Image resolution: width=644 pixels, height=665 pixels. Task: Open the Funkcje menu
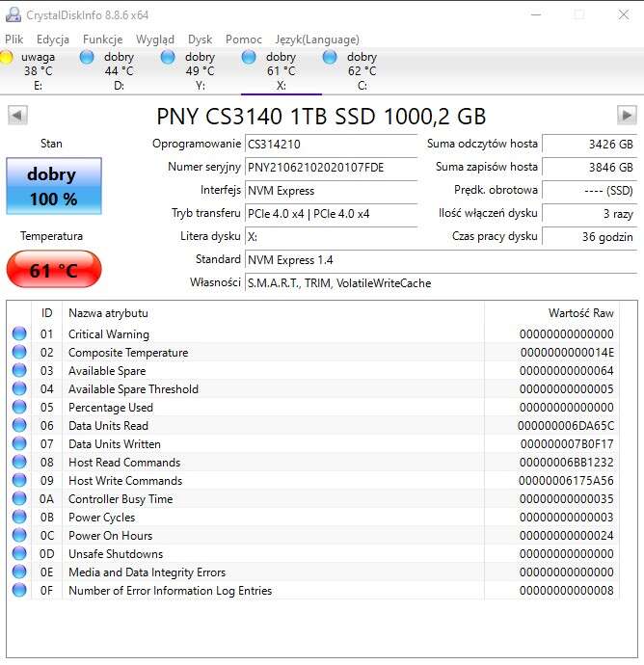point(102,40)
